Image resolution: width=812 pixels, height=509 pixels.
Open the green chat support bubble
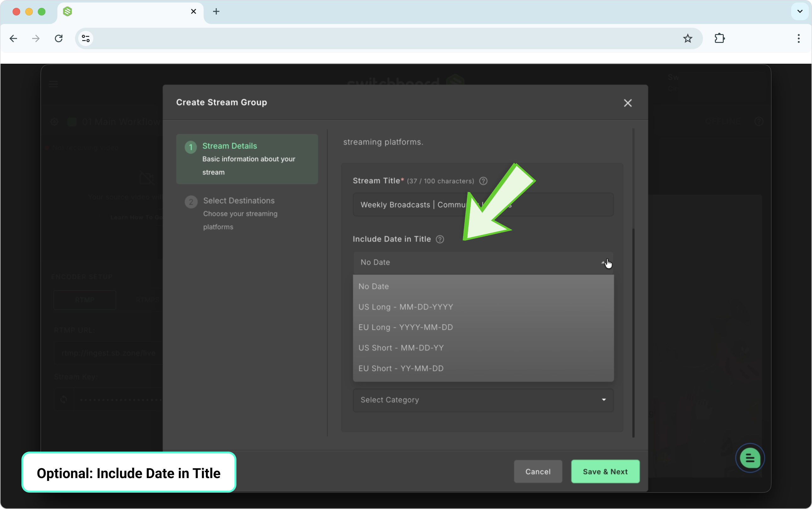pyautogui.click(x=750, y=458)
